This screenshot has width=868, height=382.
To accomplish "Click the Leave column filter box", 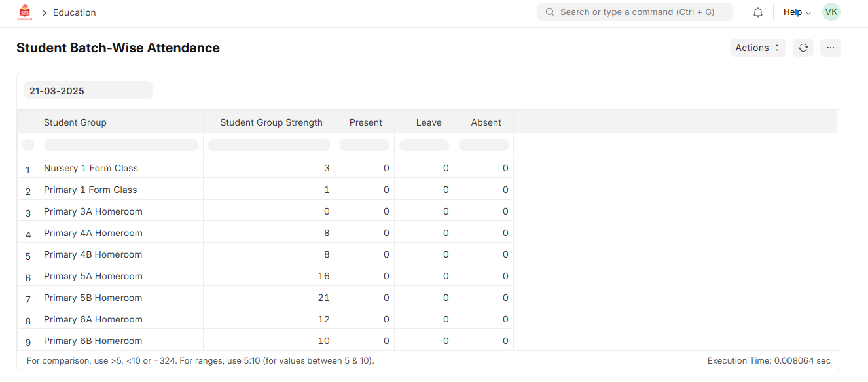I will [424, 145].
